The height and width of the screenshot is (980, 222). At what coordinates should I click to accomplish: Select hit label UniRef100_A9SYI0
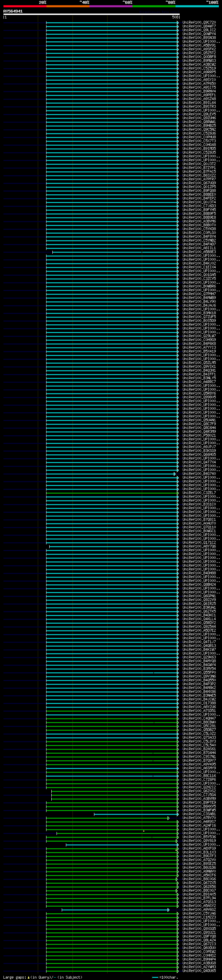[199, 80]
